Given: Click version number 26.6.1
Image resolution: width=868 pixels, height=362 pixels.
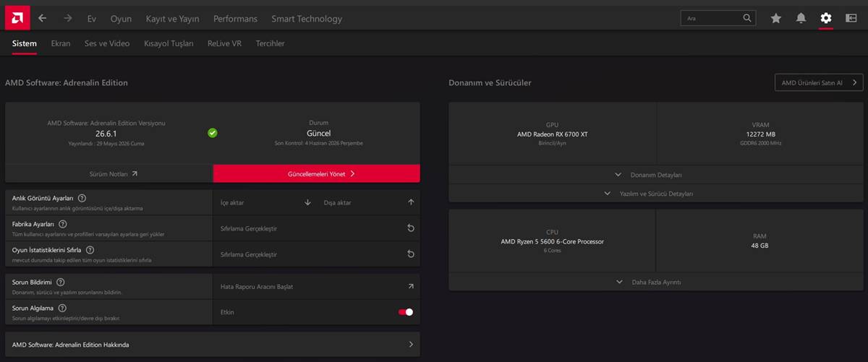Looking at the screenshot, I should click(106, 134).
